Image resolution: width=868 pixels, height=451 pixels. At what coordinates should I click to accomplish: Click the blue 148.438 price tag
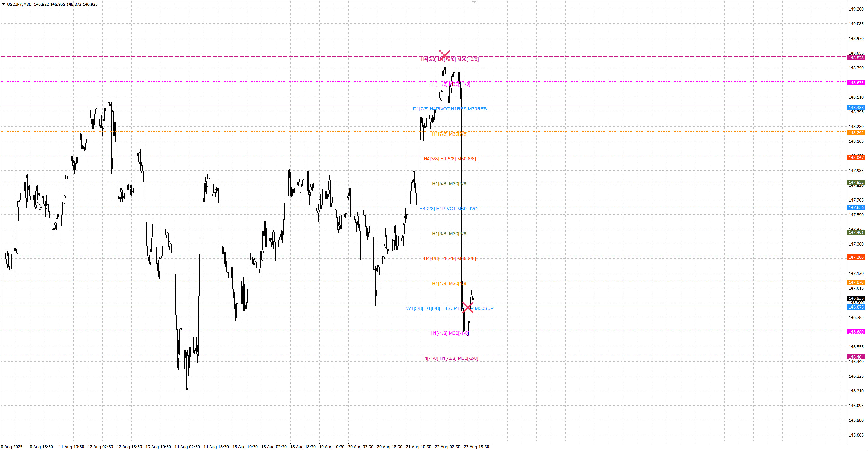(x=856, y=108)
